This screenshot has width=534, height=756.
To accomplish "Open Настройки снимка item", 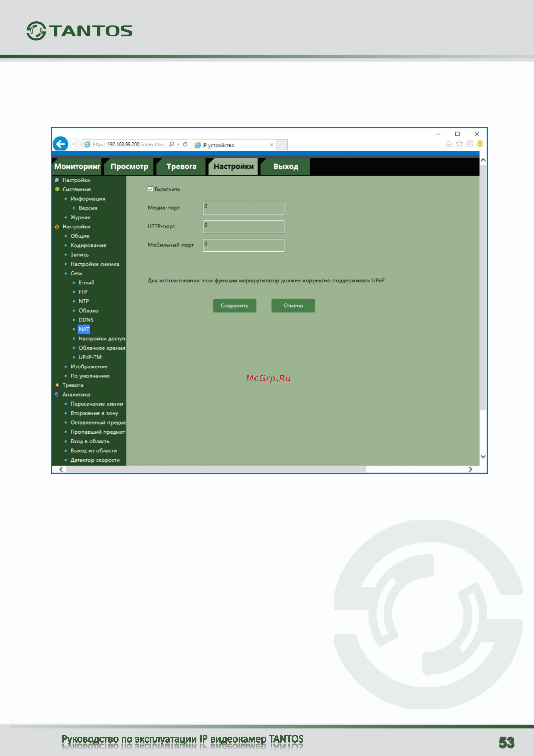I will (95, 264).
